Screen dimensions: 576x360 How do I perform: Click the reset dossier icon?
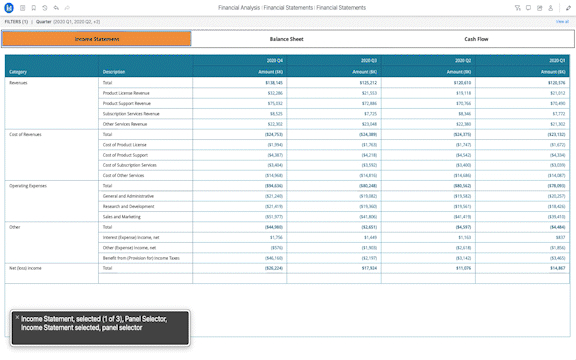(45, 8)
